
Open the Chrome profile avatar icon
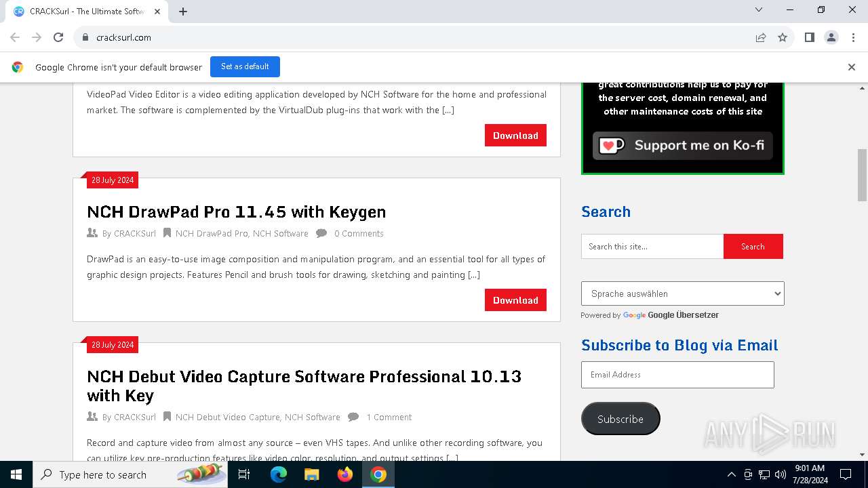point(831,37)
